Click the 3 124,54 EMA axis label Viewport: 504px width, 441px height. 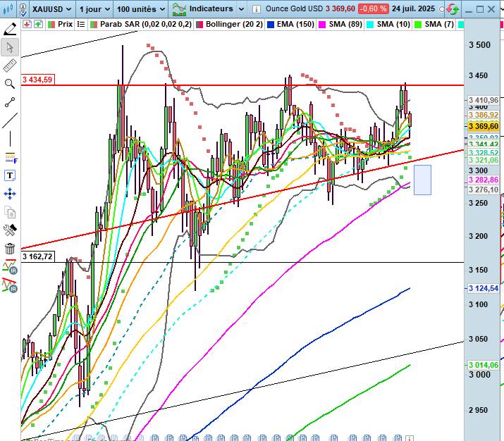(484, 288)
